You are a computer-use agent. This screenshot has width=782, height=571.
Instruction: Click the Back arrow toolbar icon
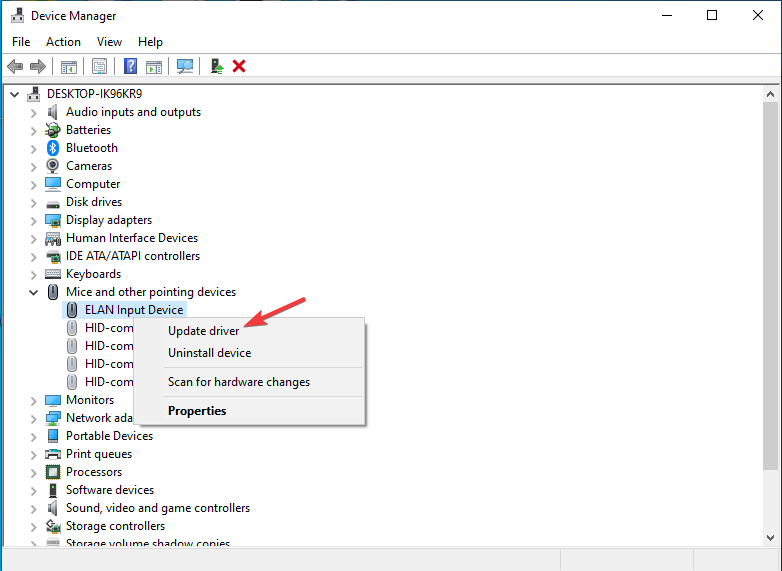[15, 66]
